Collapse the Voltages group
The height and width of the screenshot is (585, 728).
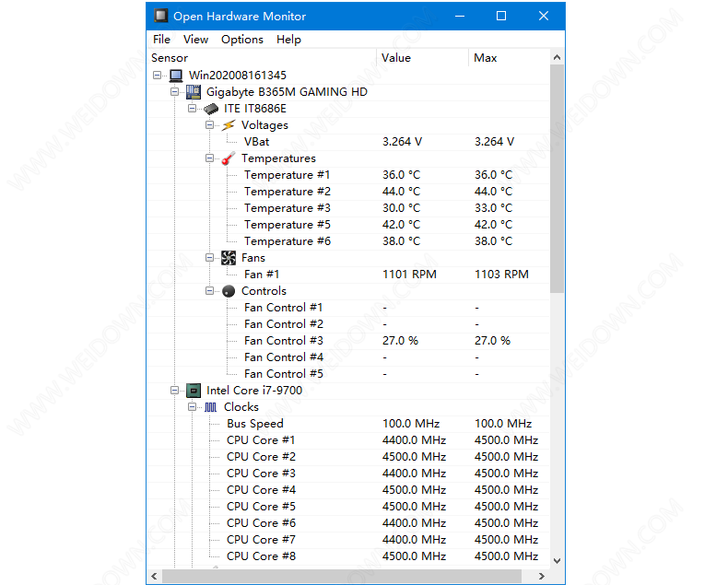pos(210,125)
